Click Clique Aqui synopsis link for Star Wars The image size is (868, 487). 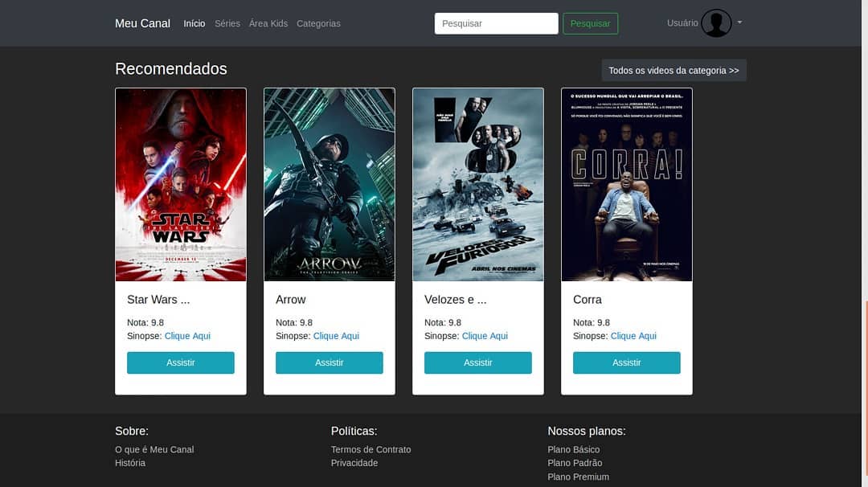187,336
